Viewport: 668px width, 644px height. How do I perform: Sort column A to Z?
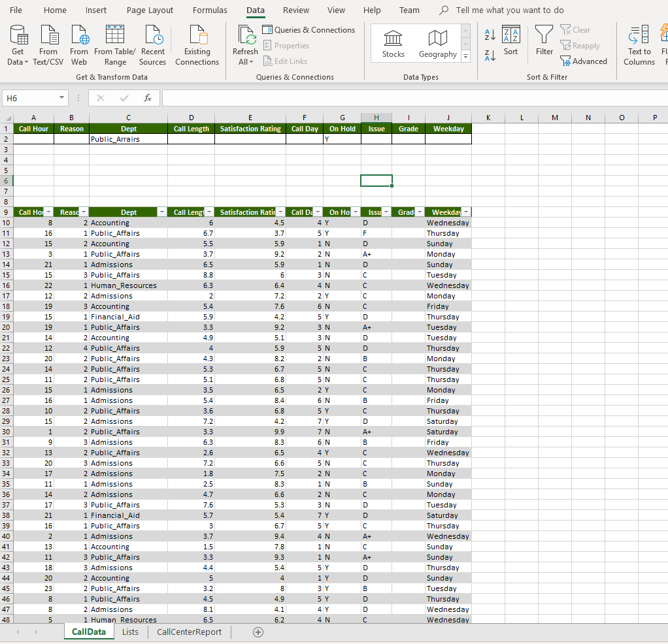tap(488, 34)
